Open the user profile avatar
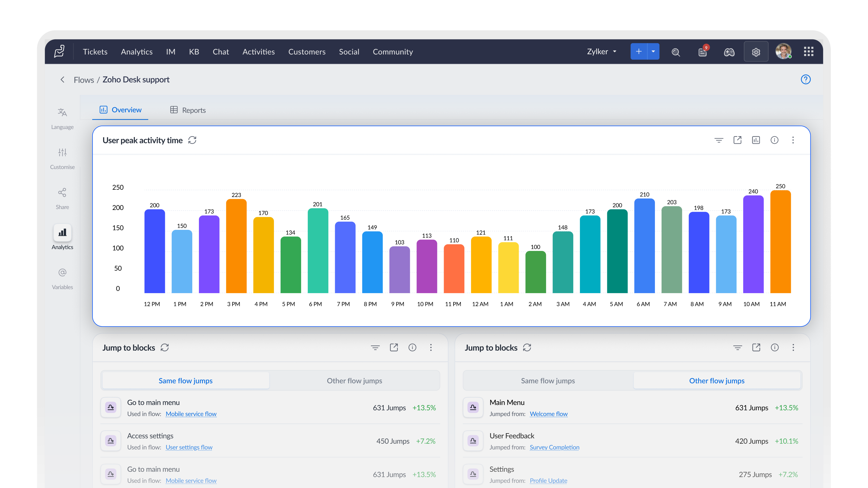Screen dimensions: 868x488 (x=783, y=52)
